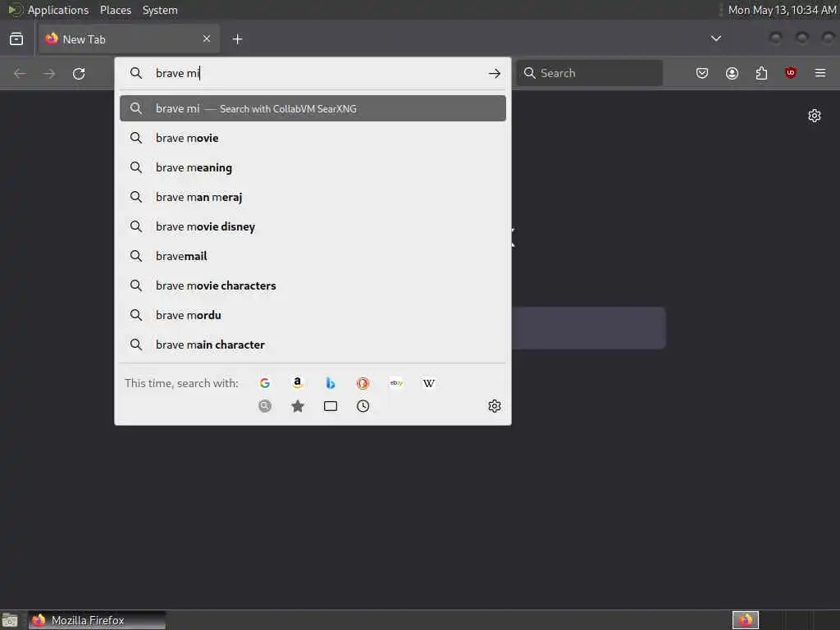This screenshot has height=630, width=840.
Task: Open new tab with plus button
Action: click(x=237, y=39)
